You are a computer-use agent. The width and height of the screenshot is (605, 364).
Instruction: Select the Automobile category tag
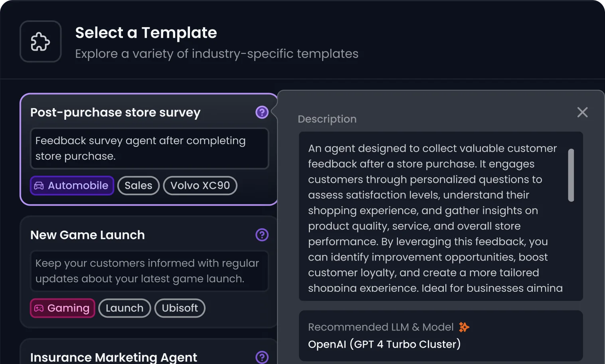[x=72, y=186]
